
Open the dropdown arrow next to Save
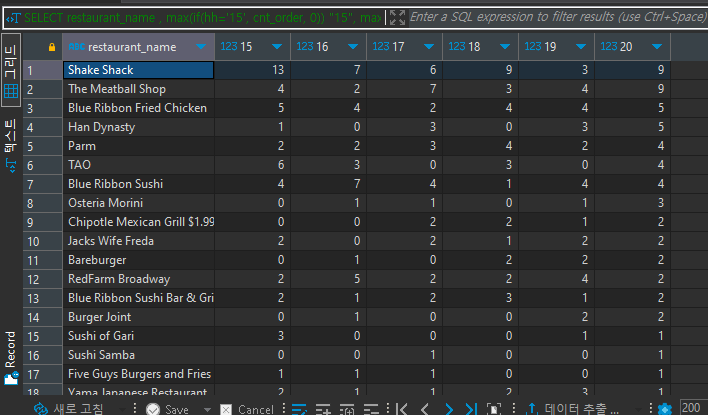tap(207, 410)
